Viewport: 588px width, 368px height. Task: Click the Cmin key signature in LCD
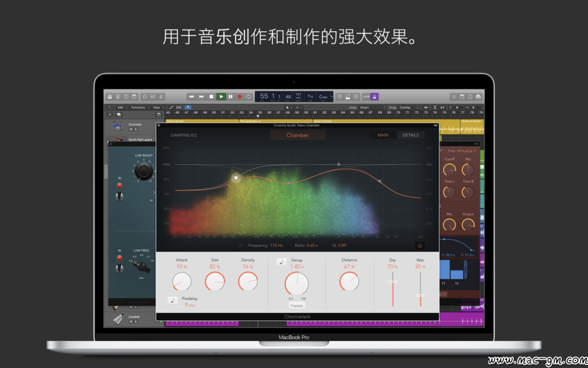[323, 96]
